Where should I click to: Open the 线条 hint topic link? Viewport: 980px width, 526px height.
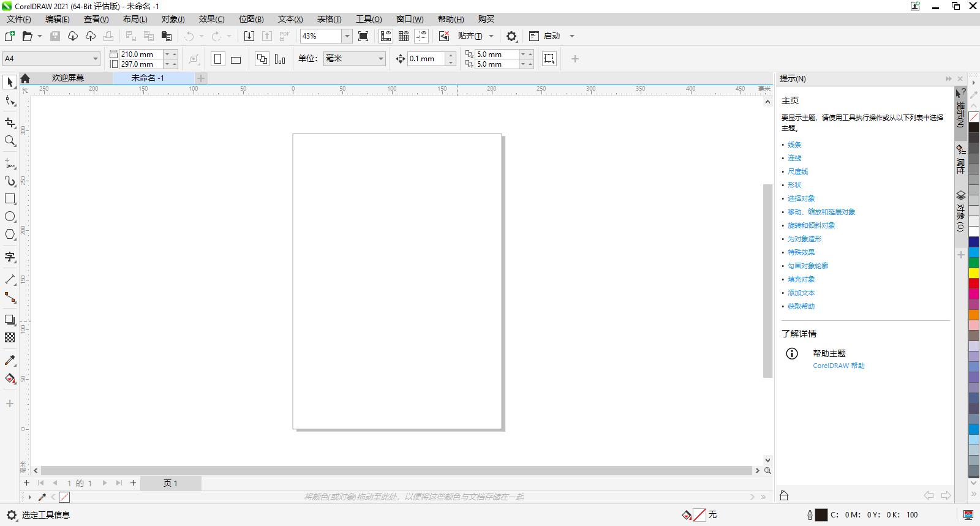click(x=794, y=145)
